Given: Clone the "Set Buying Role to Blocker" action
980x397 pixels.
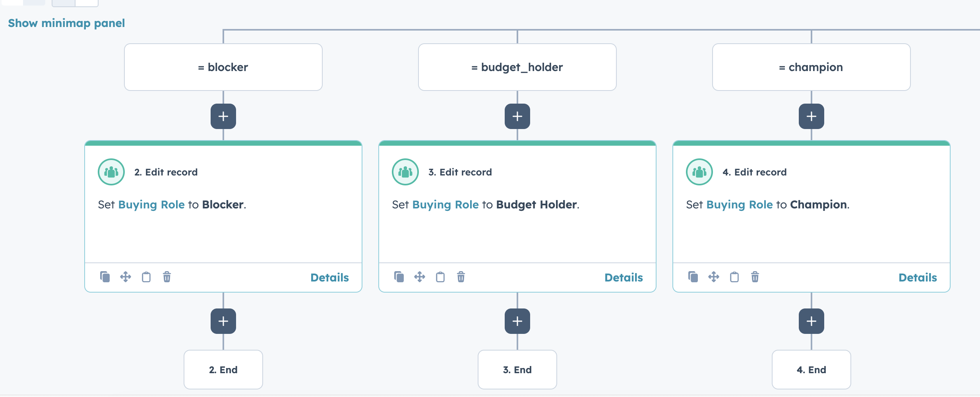Looking at the screenshot, I should [105, 277].
